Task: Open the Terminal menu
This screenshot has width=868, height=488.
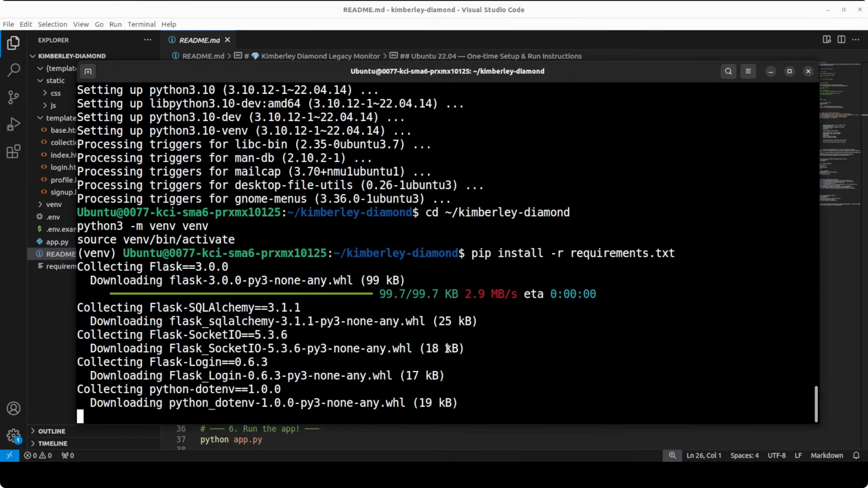Action: [x=141, y=24]
